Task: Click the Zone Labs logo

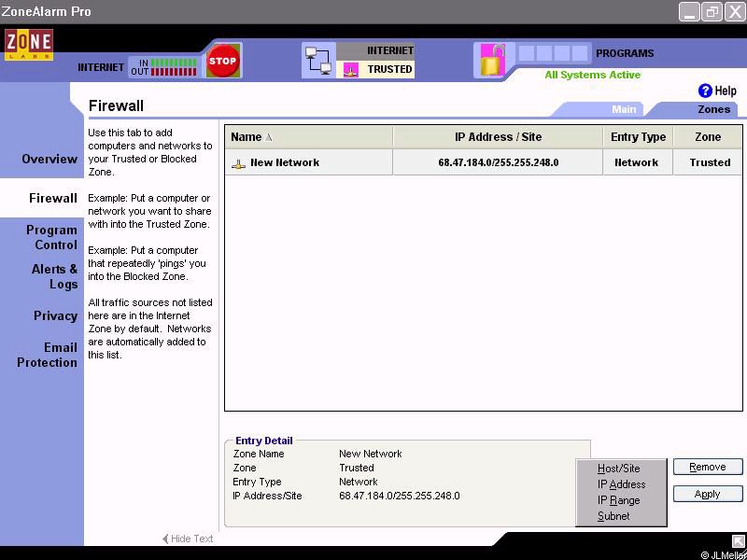Action: (29, 44)
